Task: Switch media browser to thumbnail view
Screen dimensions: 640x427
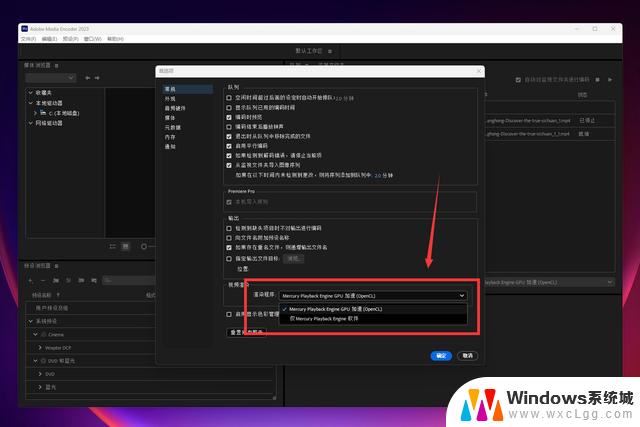Action: (126, 247)
